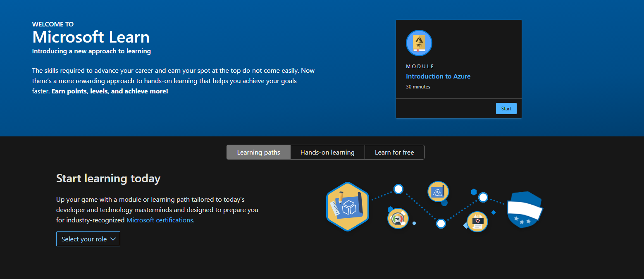Click the 30 minutes duration label

418,86
